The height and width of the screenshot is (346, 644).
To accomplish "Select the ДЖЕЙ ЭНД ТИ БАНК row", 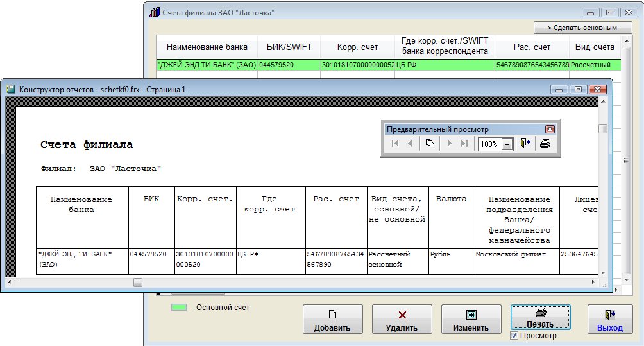I will click(x=207, y=65).
